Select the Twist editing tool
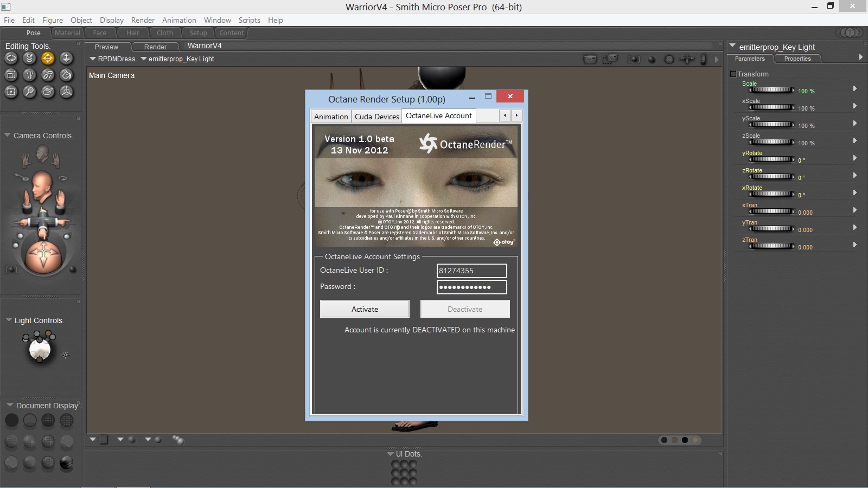 pos(30,58)
